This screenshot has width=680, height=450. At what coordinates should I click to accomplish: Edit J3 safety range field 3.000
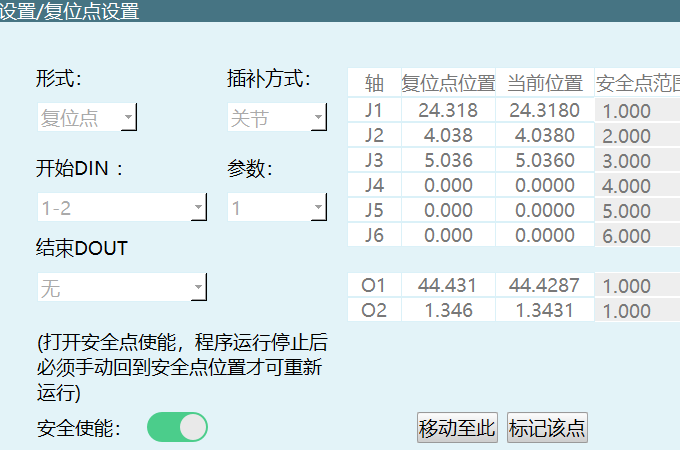click(637, 160)
